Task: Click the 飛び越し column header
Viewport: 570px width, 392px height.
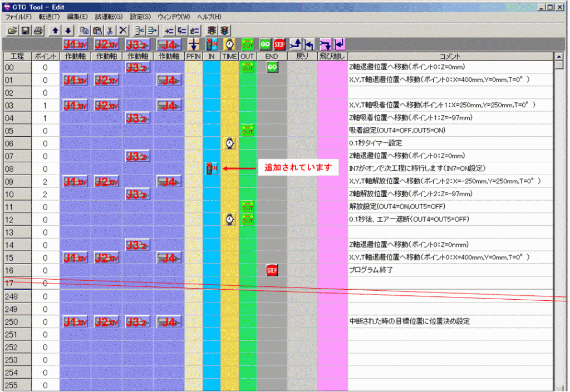Action: click(x=332, y=56)
